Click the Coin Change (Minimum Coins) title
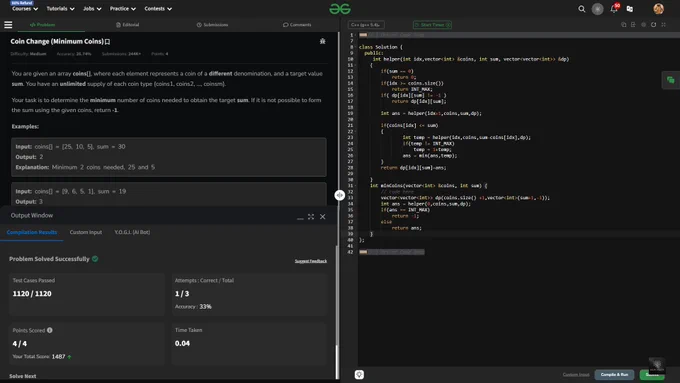Image resolution: width=680 pixels, height=383 pixels. [57, 42]
